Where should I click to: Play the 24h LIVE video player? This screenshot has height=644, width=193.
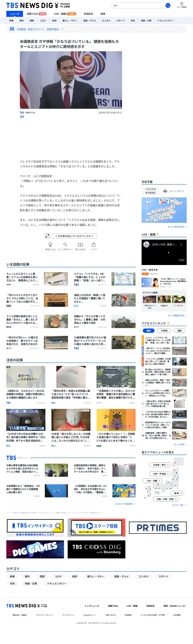(164, 252)
